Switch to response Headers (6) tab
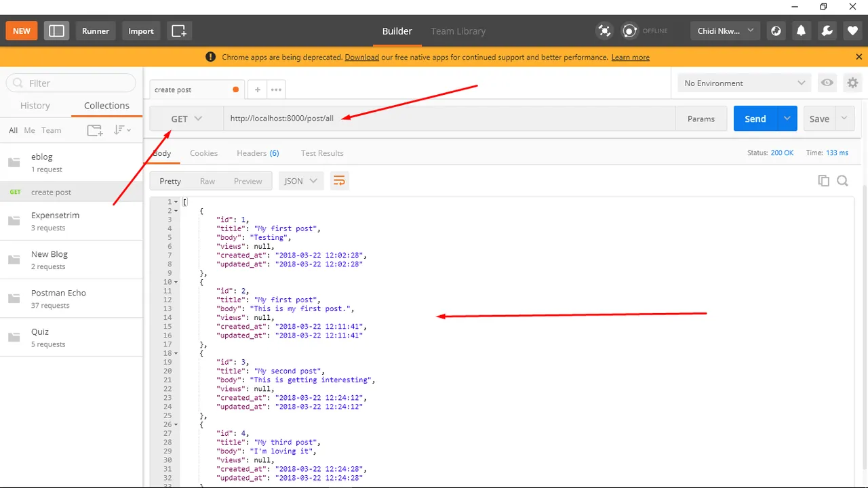The width and height of the screenshot is (868, 488). (258, 153)
